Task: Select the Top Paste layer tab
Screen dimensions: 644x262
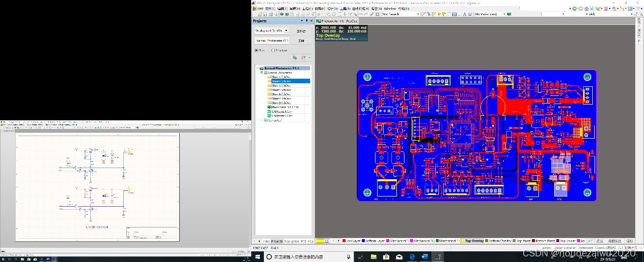Action: click(x=522, y=241)
